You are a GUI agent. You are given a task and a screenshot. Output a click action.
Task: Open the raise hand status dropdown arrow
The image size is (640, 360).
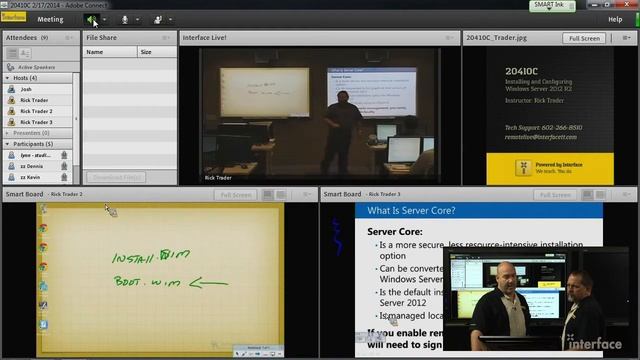(170, 19)
